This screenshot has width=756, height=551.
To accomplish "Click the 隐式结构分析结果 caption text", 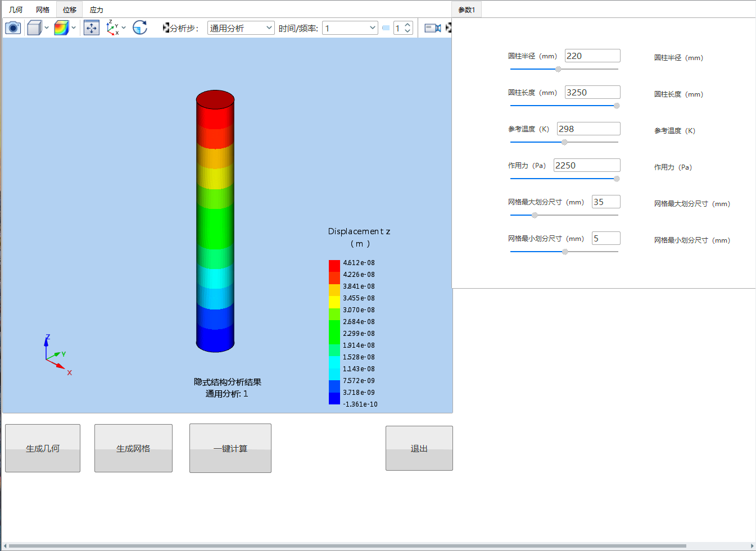I will 228,382.
